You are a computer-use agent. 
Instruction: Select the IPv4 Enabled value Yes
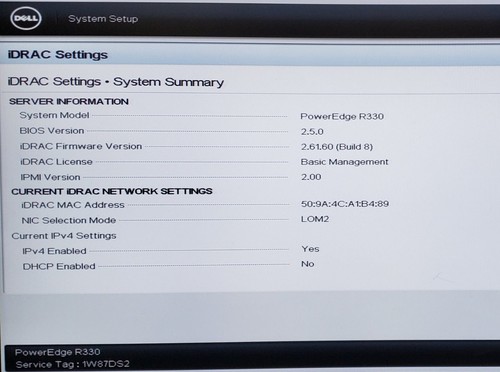[310, 249]
